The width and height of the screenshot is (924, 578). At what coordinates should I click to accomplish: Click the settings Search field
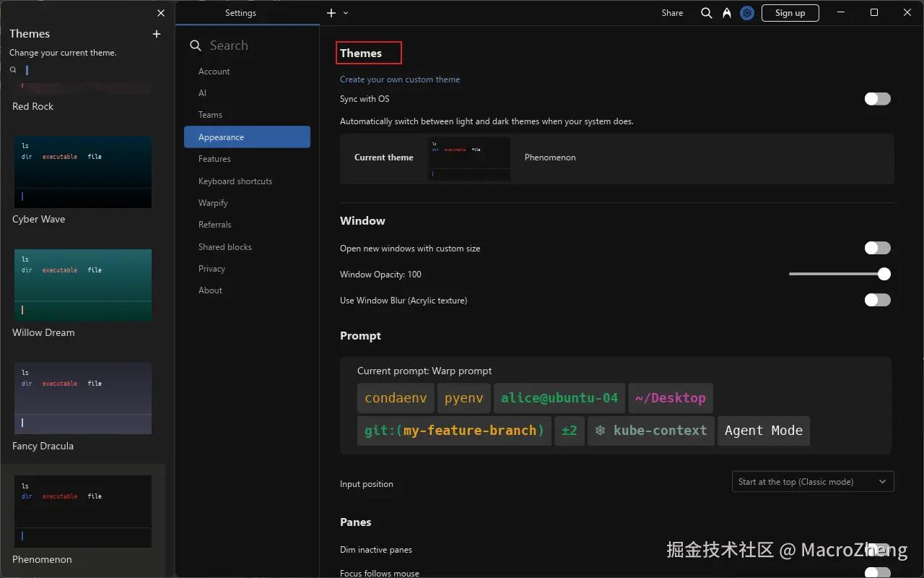[x=248, y=46]
